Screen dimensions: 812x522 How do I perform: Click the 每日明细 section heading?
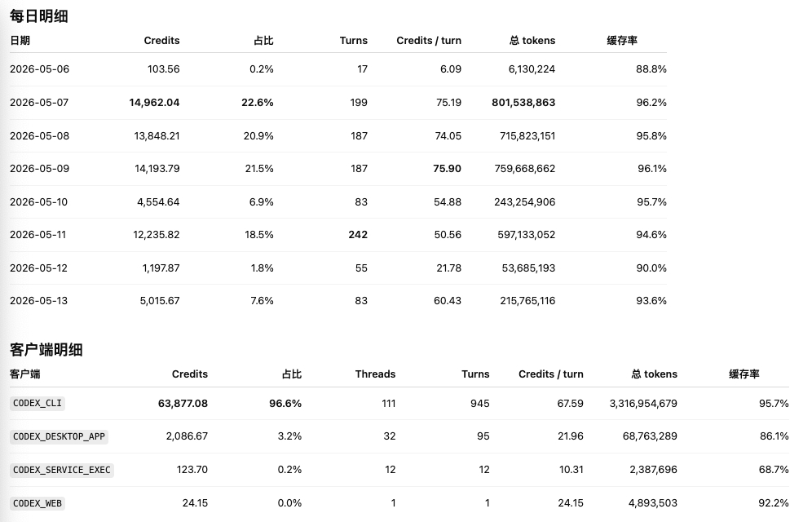tap(39, 16)
